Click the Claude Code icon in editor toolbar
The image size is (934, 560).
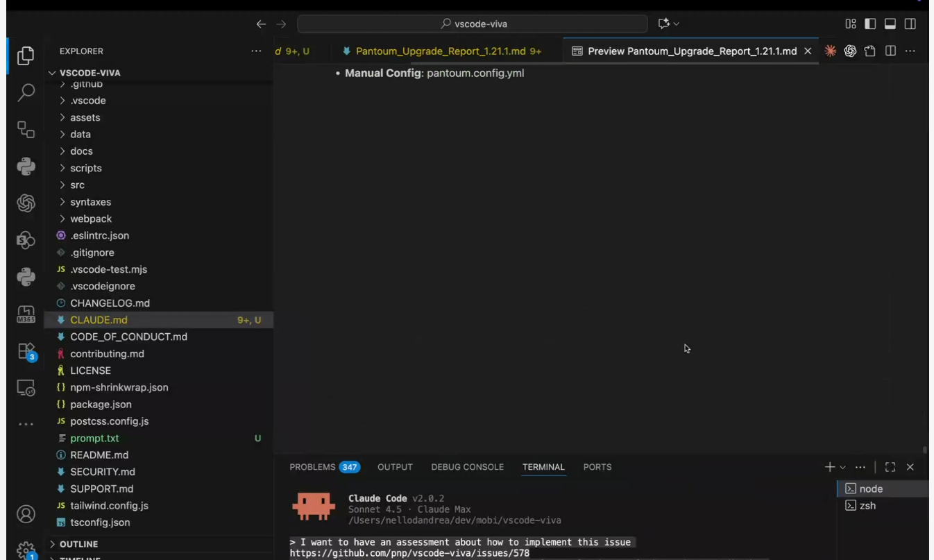pyautogui.click(x=830, y=51)
